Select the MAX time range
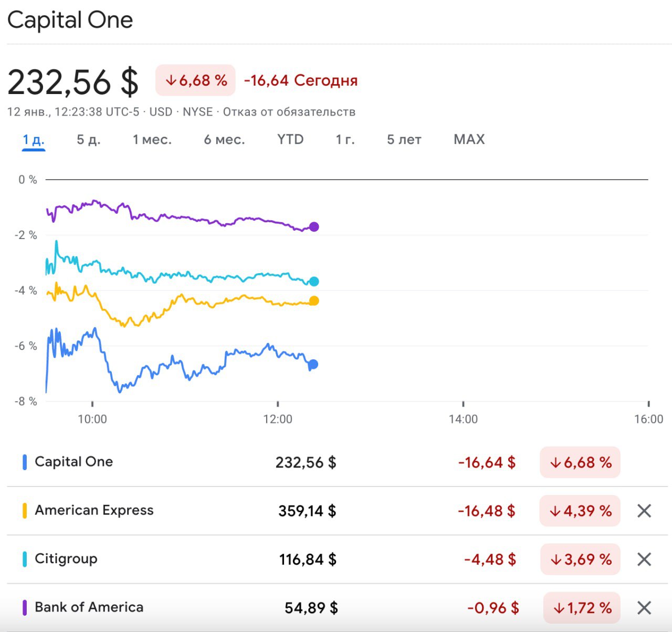 (469, 140)
